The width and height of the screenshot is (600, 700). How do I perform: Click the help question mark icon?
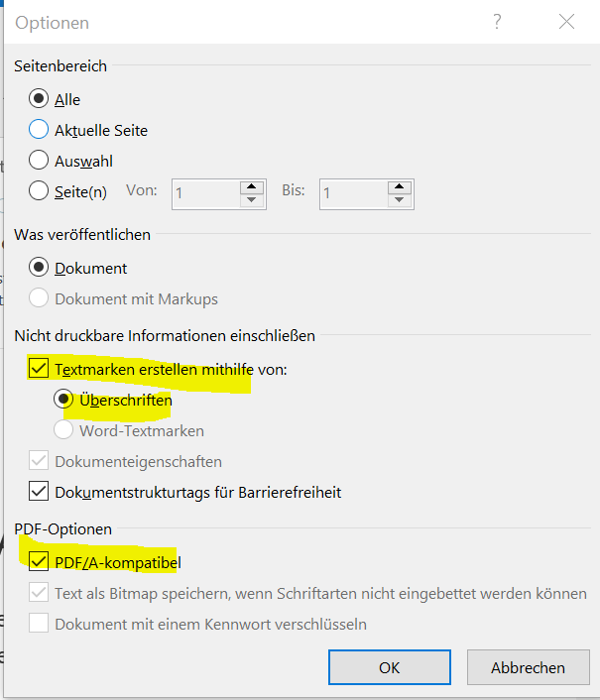pos(496,22)
